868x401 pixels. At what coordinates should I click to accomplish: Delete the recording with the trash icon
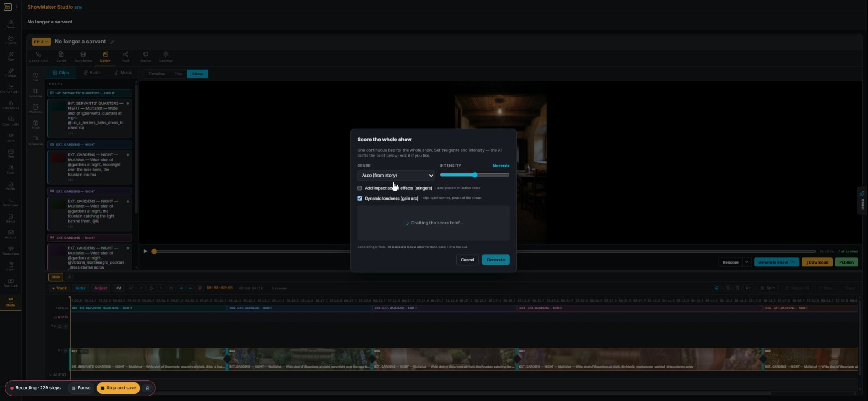(x=147, y=388)
